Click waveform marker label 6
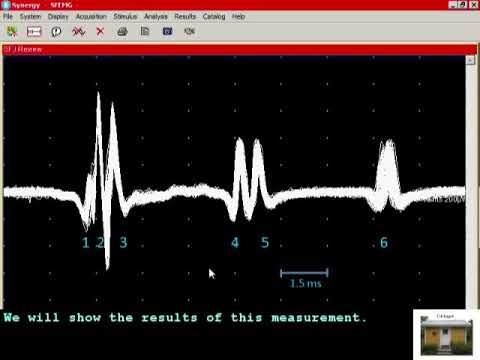Screen dimensions: 480x360 tap(384, 243)
